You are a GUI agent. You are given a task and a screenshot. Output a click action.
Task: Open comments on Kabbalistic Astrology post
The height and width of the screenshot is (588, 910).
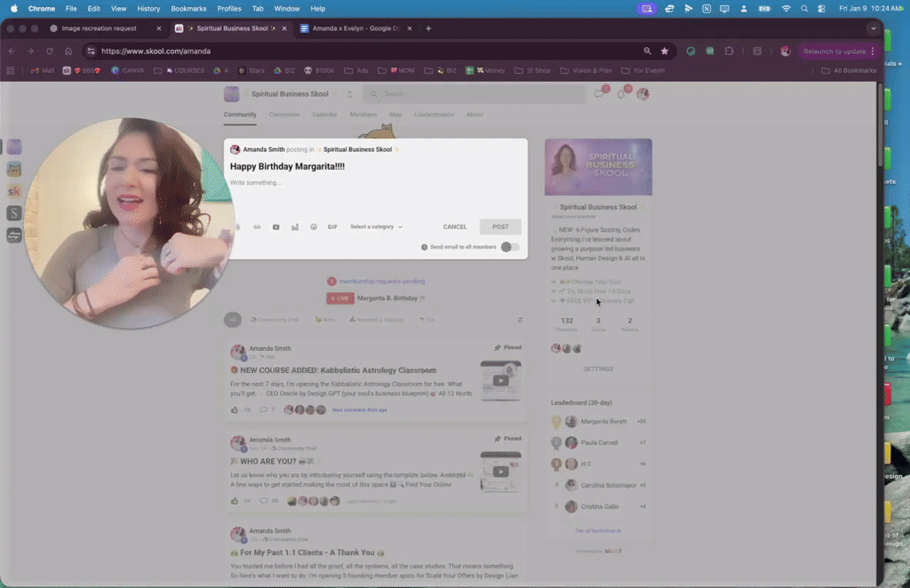click(x=263, y=409)
